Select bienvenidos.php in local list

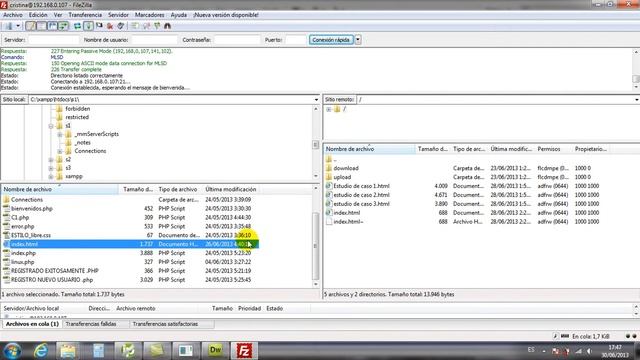pyautogui.click(x=32, y=209)
